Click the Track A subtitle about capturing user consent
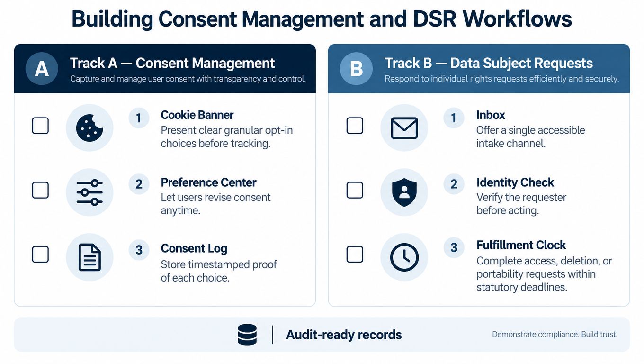The width and height of the screenshot is (644, 364). tap(188, 79)
